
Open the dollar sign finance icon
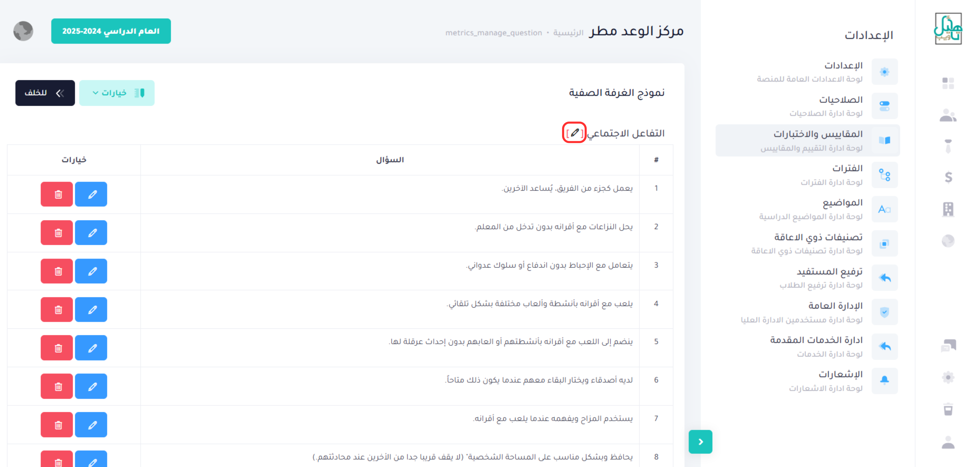pos(948,177)
